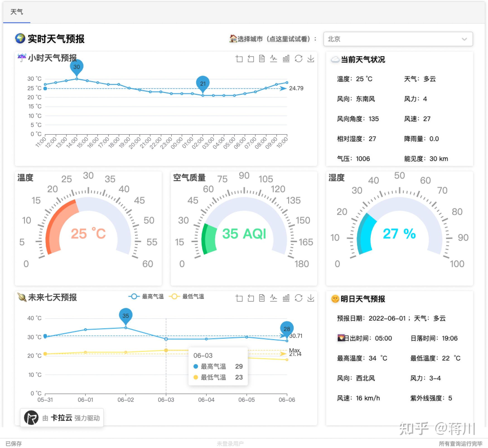Switch 未来七天预报 chart to bar type
The image size is (488, 448).
[x=286, y=298]
